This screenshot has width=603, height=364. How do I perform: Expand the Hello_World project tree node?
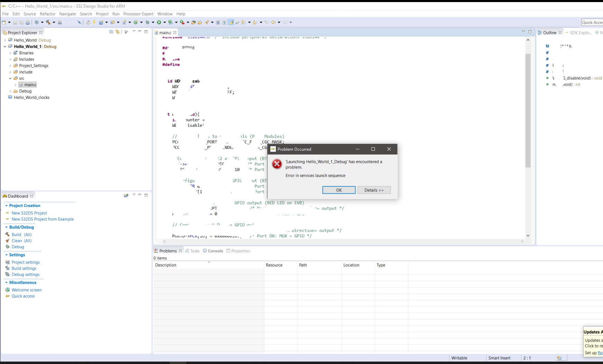tap(5, 40)
